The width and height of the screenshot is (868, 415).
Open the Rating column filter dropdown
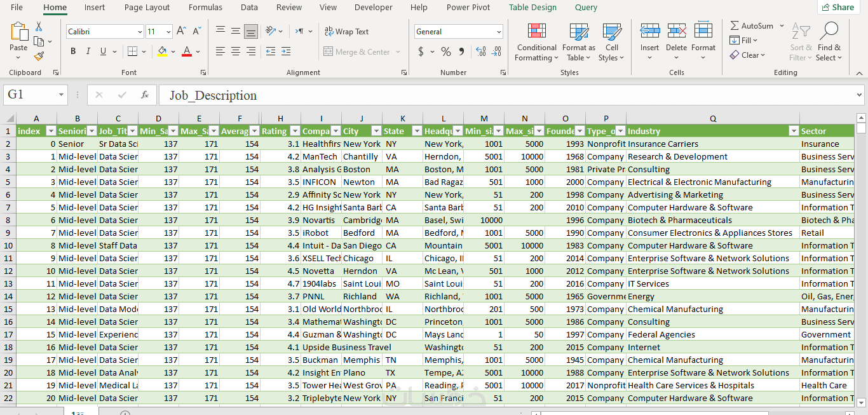tap(294, 131)
